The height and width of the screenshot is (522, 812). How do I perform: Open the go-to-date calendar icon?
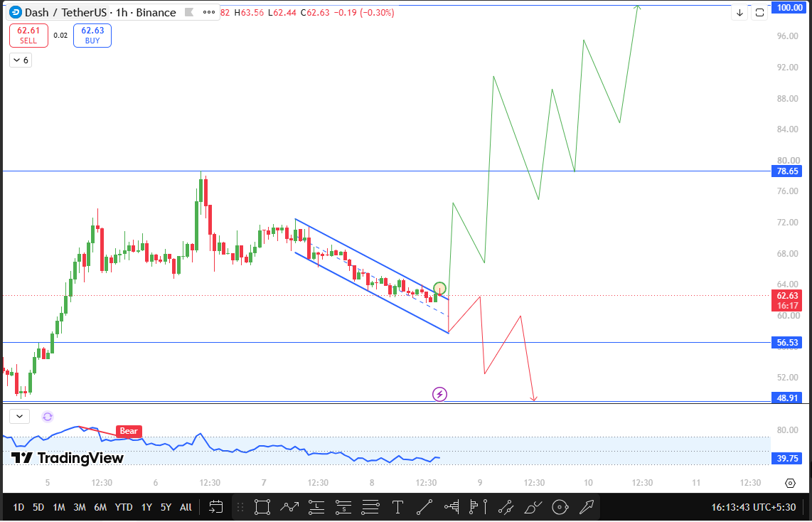pos(216,507)
